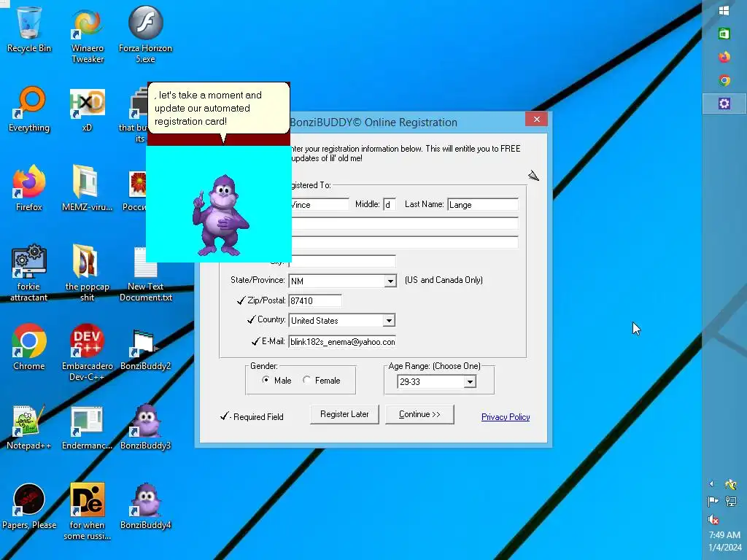Expand the State/Province dropdown

pyautogui.click(x=390, y=281)
